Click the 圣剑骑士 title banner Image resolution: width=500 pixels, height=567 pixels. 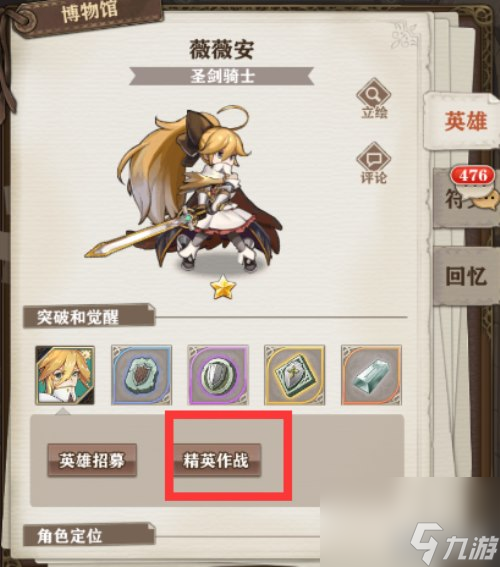pos(222,76)
